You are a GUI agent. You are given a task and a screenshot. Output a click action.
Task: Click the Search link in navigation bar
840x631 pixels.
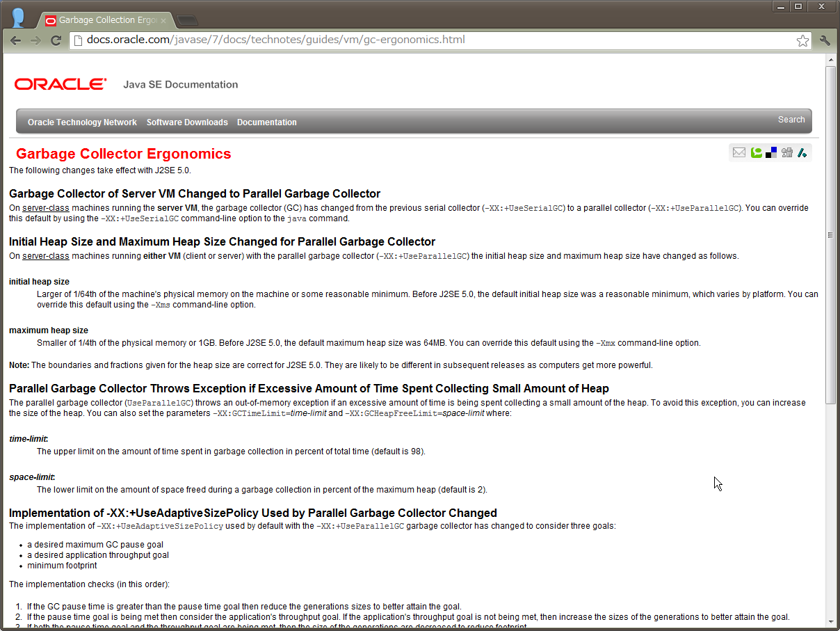pos(791,120)
